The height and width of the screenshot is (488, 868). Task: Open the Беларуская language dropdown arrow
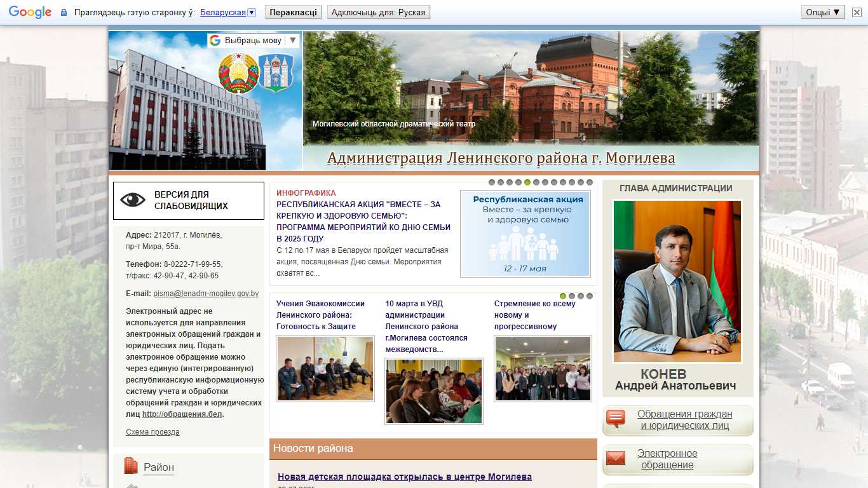(x=252, y=13)
